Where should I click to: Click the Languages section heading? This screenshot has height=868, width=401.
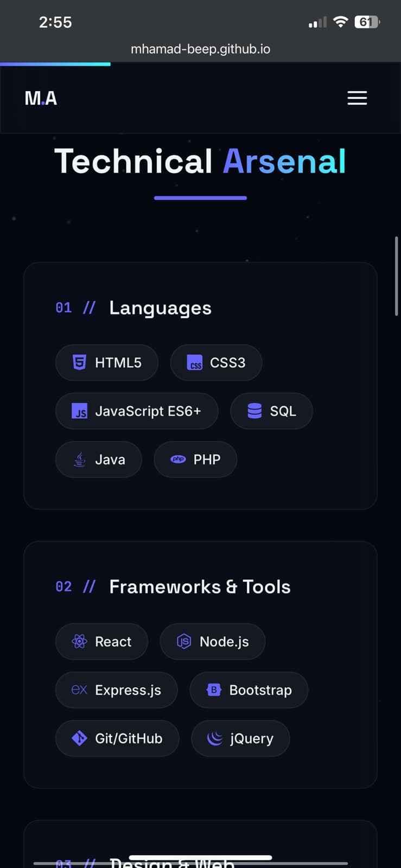click(x=160, y=308)
